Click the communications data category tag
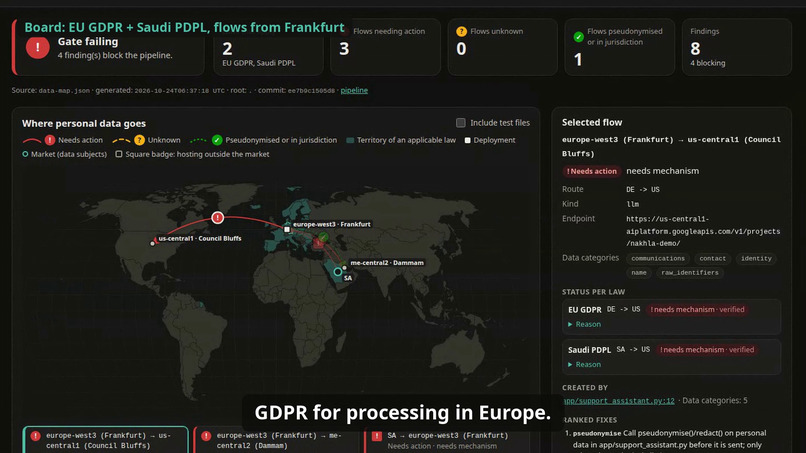This screenshot has width=806, height=453. pos(658,259)
